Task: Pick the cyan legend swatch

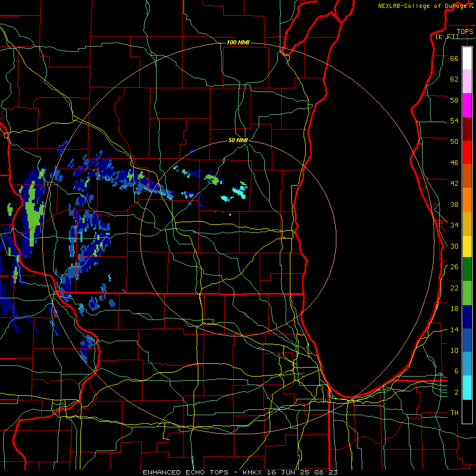Action: click(x=467, y=388)
